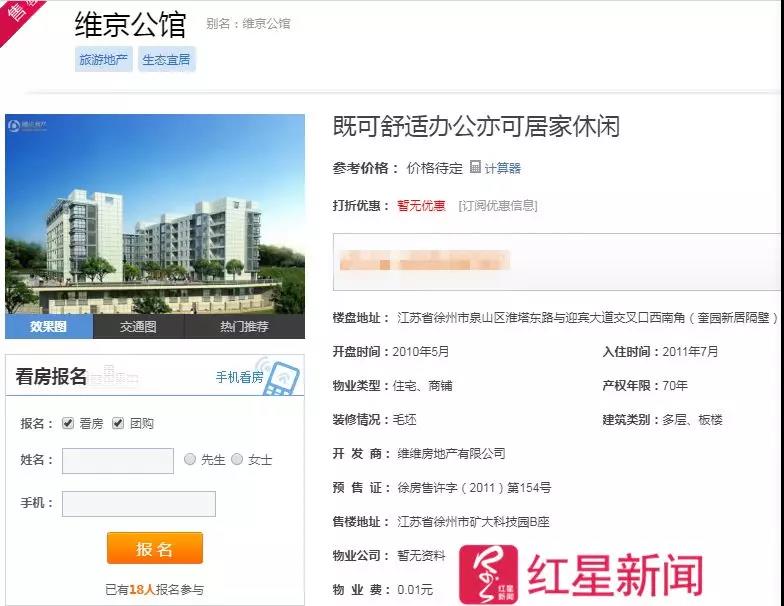Toggle the 团购 checkbox
This screenshot has height=606, width=784.
[118, 423]
